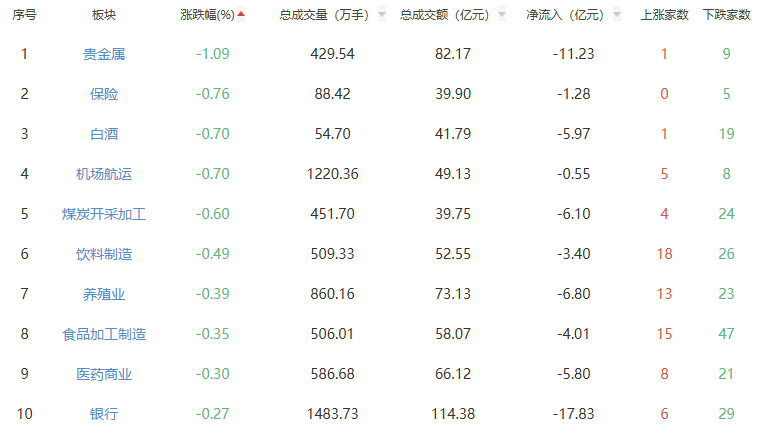Sort by the 涨跌幅(%) column header
761x435 pixels.
coord(207,15)
